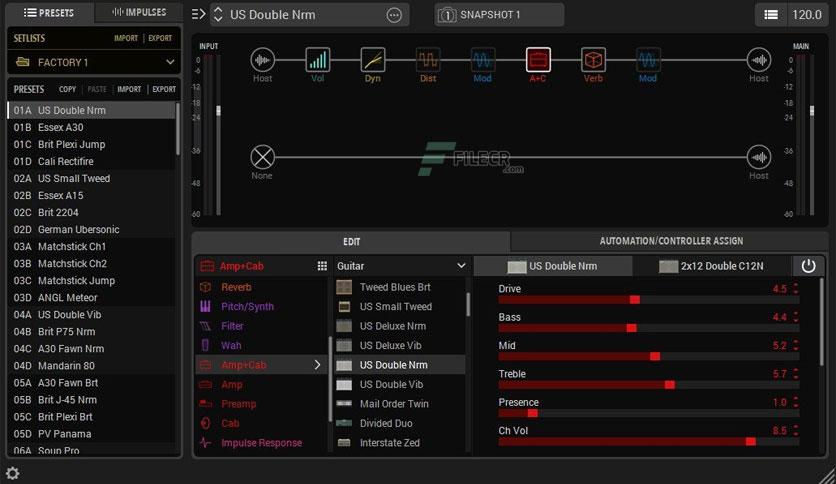Image resolution: width=836 pixels, height=484 pixels.
Task: Click the None input block on lower path
Action: click(x=262, y=157)
